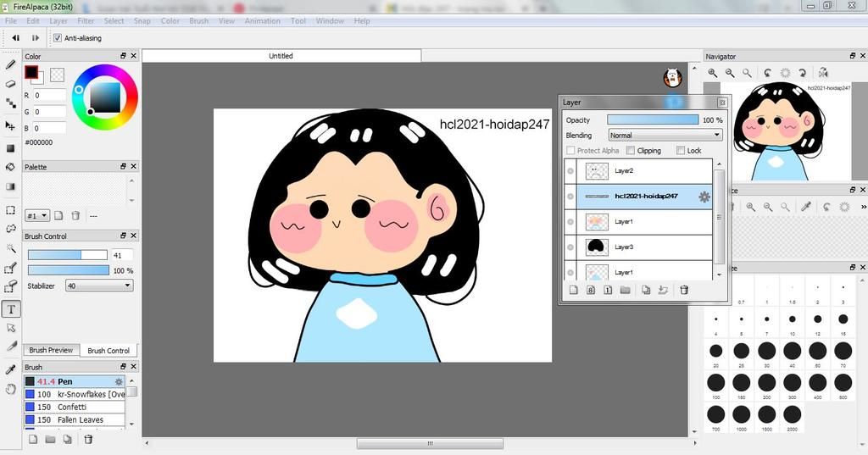868x455 pixels.
Task: Open the Snap menu
Action: (x=142, y=21)
